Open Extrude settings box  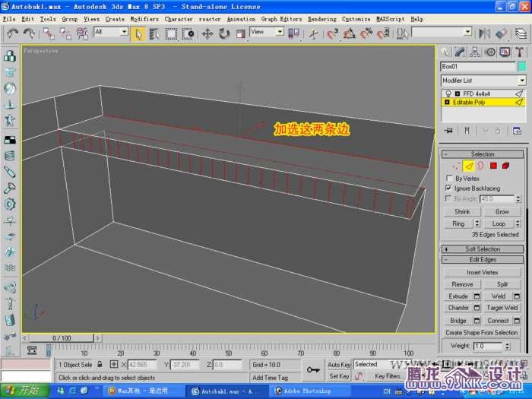(x=477, y=296)
